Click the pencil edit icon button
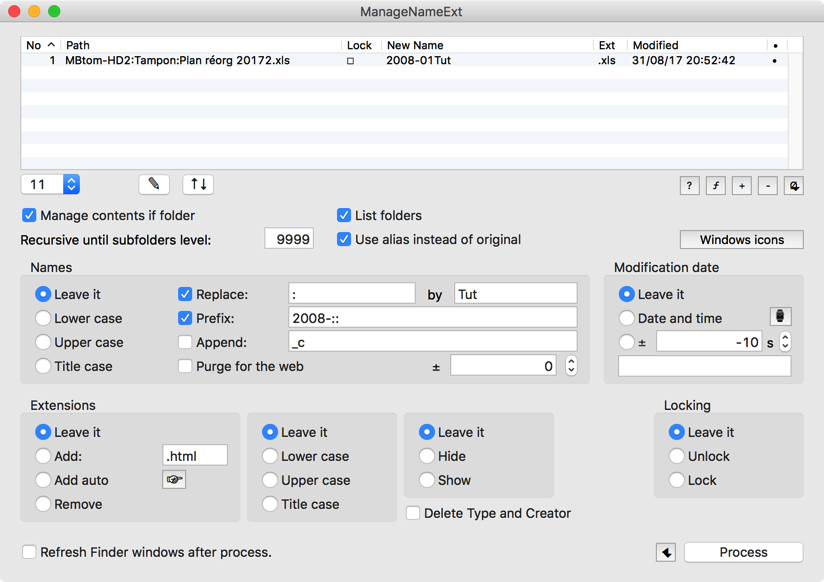This screenshot has height=582, width=824. (x=153, y=184)
